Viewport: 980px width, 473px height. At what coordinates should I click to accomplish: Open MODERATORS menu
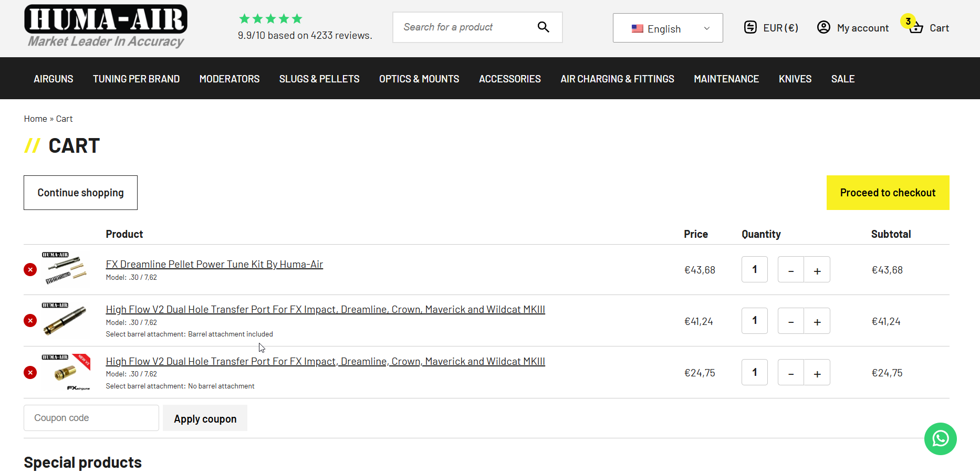[x=230, y=79]
